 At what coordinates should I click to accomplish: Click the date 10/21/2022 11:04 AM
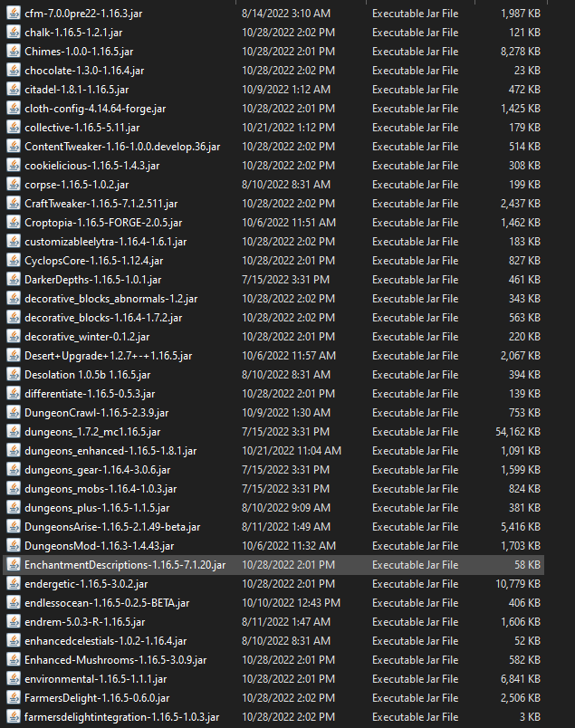pyautogui.click(x=292, y=451)
